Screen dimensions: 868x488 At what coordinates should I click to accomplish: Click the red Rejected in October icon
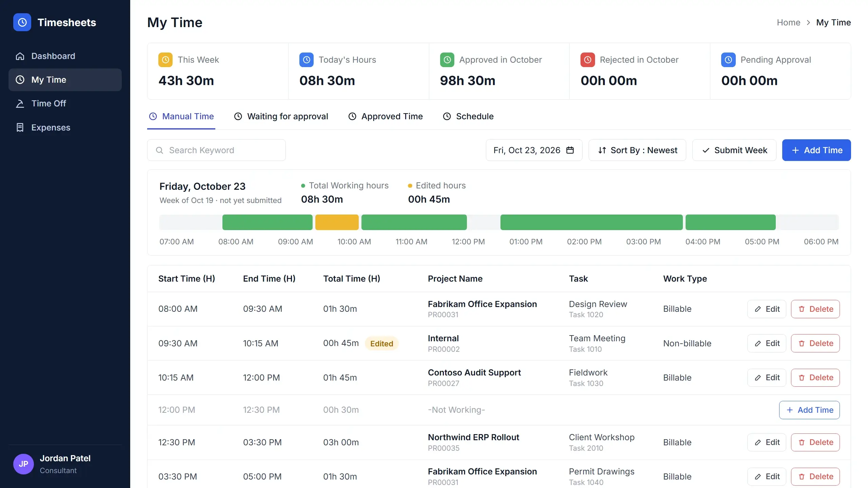coord(588,60)
